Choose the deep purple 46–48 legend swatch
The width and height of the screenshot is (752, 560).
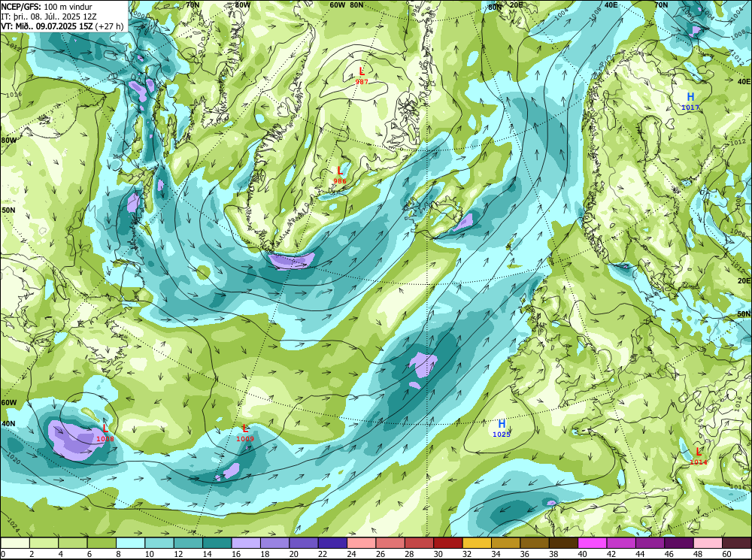pos(678,543)
